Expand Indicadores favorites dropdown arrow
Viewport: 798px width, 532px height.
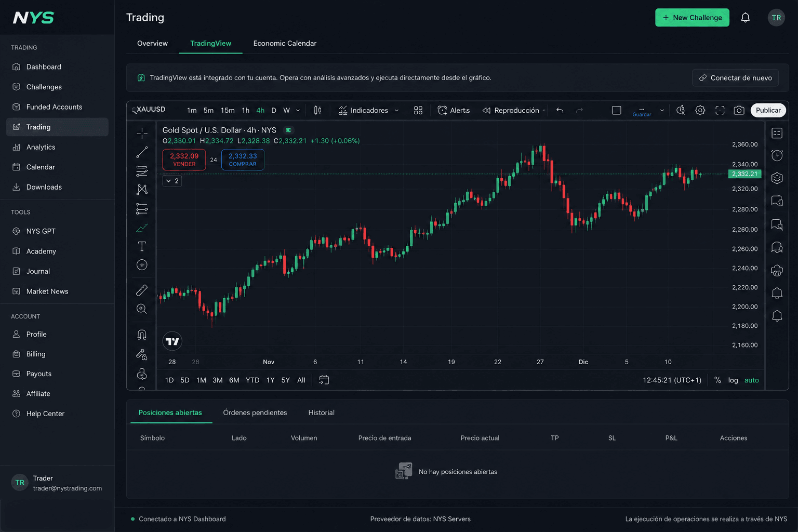click(396, 110)
